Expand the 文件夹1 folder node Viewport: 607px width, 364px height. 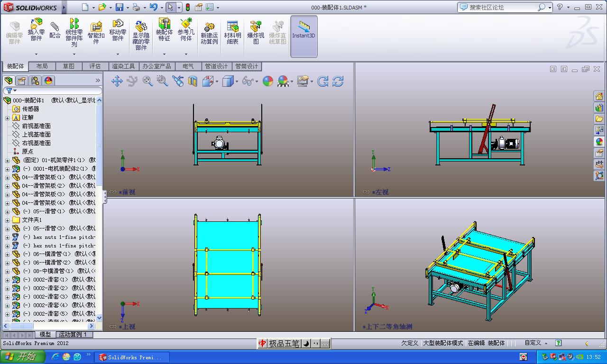pyautogui.click(x=7, y=220)
